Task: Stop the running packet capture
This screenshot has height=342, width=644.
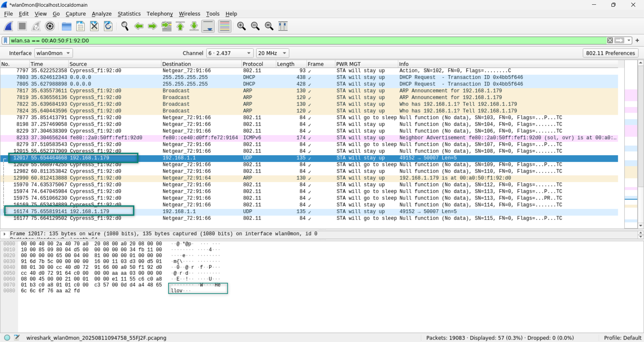Action: [x=22, y=26]
